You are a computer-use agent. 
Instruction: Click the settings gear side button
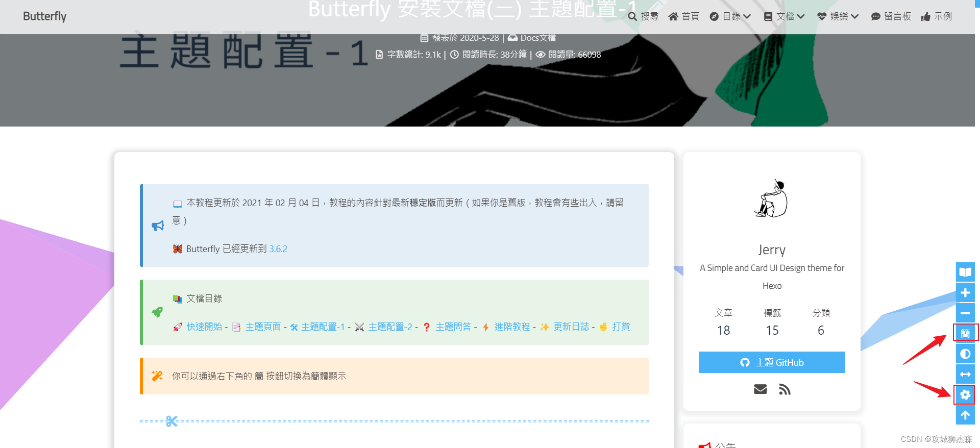(x=965, y=394)
